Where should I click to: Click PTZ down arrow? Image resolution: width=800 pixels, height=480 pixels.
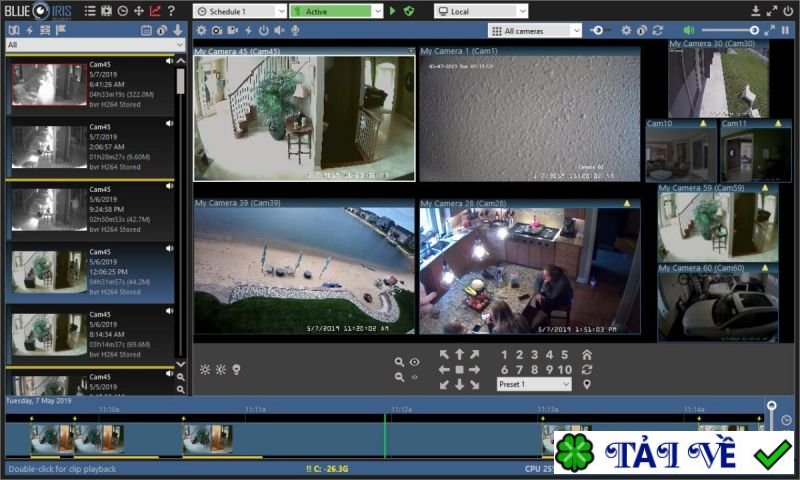tap(459, 385)
